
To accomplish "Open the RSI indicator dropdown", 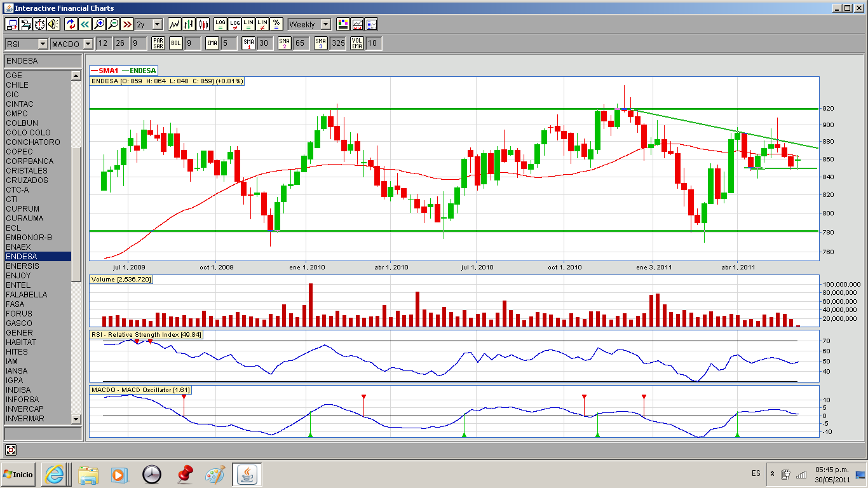I will 26,43.
